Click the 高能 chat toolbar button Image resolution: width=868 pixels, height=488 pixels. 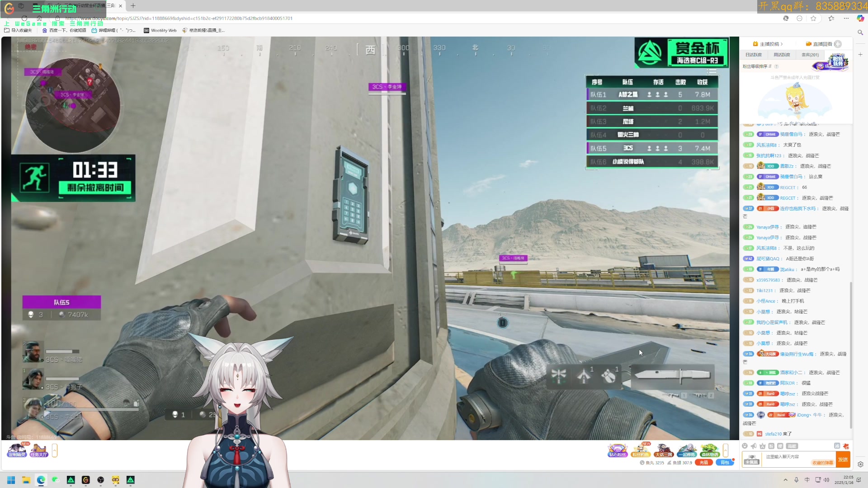[792, 446]
